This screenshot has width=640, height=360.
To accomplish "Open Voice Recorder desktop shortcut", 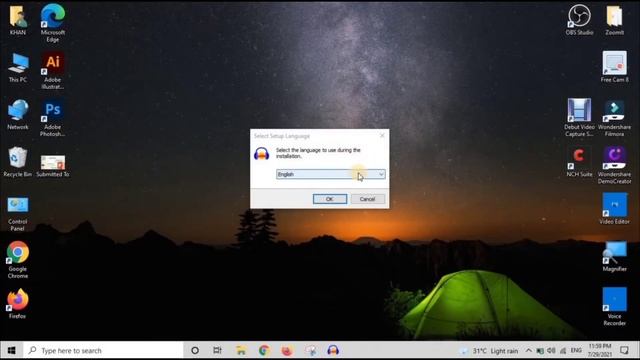I will (x=614, y=306).
